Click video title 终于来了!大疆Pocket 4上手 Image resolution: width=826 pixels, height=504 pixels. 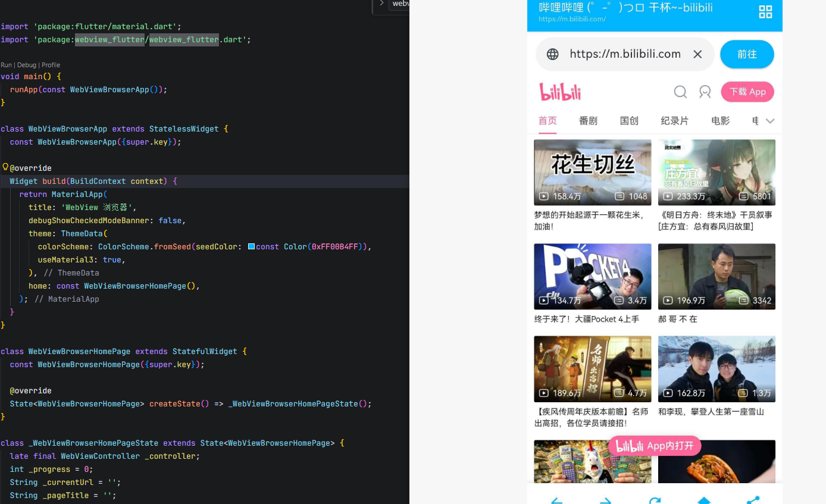click(587, 319)
